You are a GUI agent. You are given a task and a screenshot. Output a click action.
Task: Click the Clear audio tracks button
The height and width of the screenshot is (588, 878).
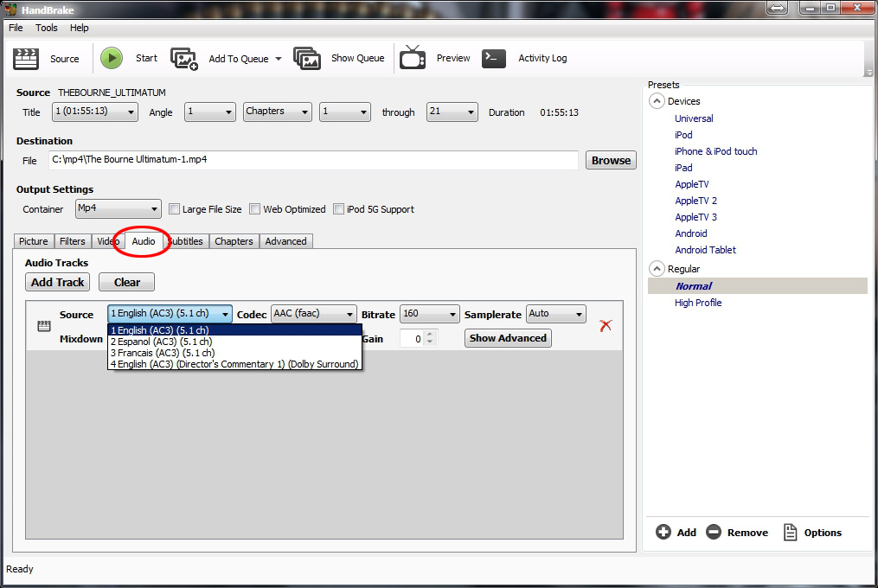pos(127,282)
